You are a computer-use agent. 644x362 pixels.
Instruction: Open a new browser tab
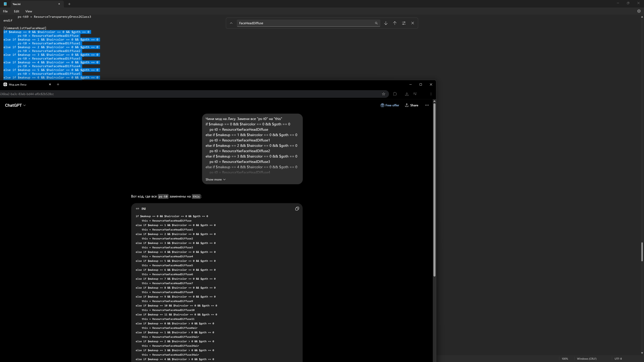click(58, 84)
